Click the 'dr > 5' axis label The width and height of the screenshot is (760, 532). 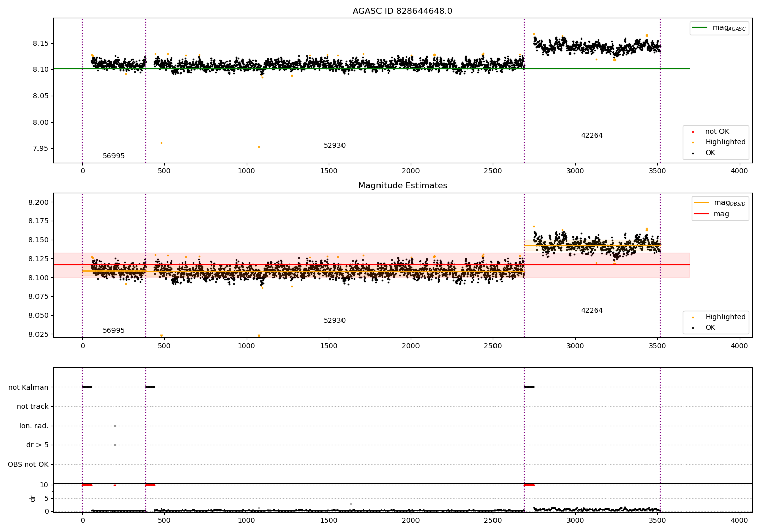click(37, 445)
